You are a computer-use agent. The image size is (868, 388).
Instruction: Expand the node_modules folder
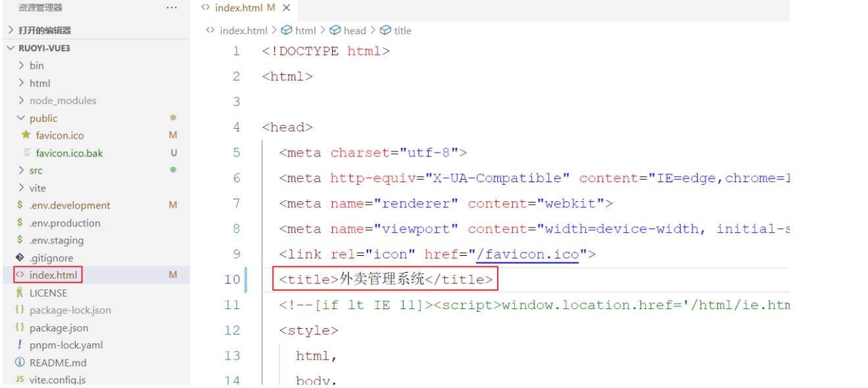pos(22,101)
